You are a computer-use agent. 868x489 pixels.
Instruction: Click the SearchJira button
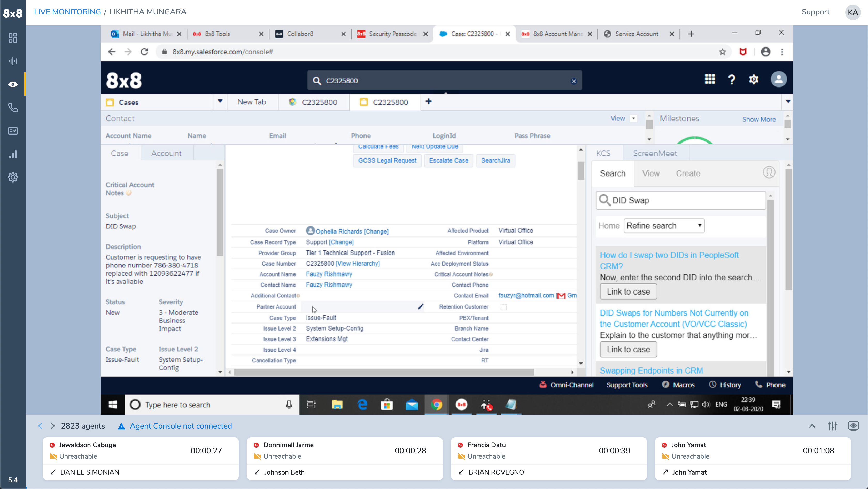[x=495, y=161]
